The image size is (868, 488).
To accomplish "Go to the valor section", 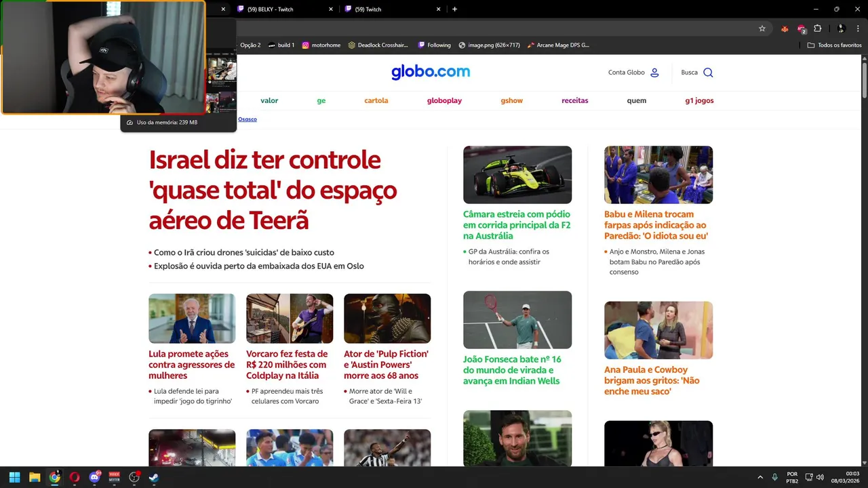I will pos(269,100).
